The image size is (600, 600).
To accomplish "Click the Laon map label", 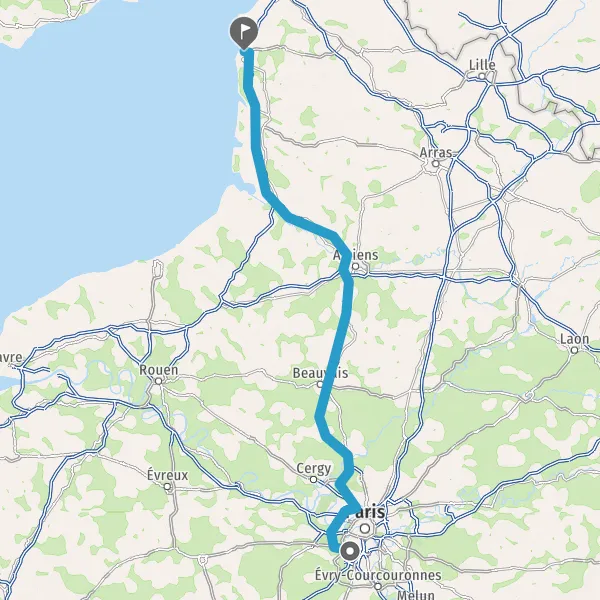I will (574, 339).
